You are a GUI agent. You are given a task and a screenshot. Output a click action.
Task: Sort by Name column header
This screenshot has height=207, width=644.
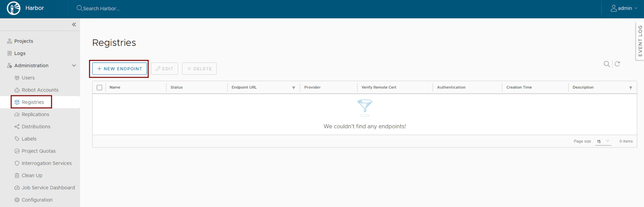coord(115,87)
